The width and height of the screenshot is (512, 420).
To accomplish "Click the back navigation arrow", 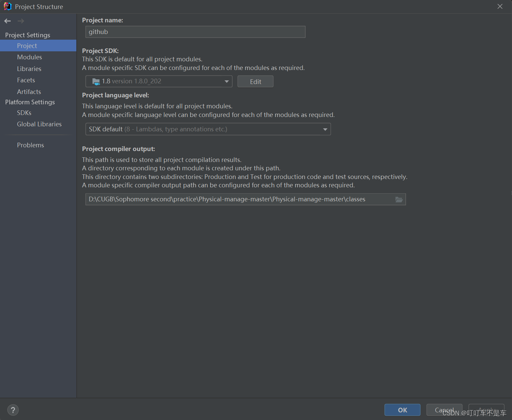I will click(x=7, y=21).
